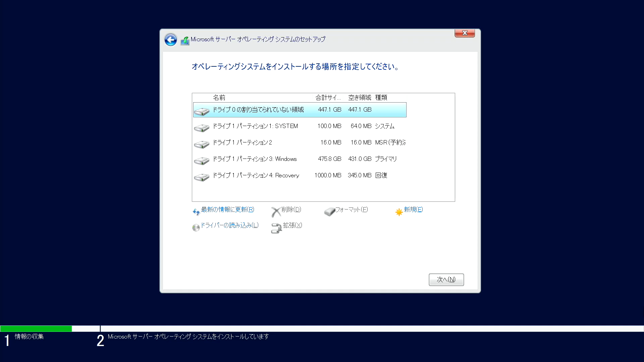Click the MSR (予約) type cell
The image size is (644, 362).
[390, 142]
